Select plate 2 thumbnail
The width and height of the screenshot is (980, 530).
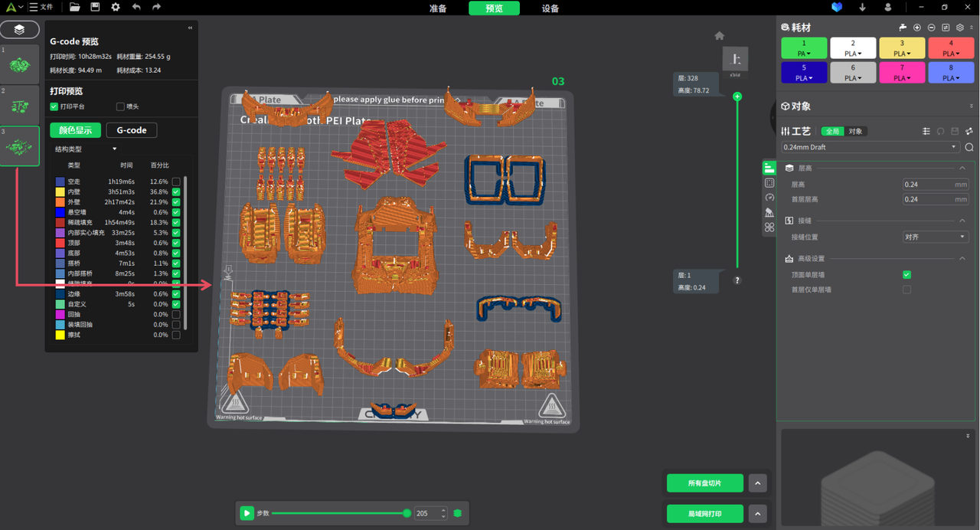[20, 105]
